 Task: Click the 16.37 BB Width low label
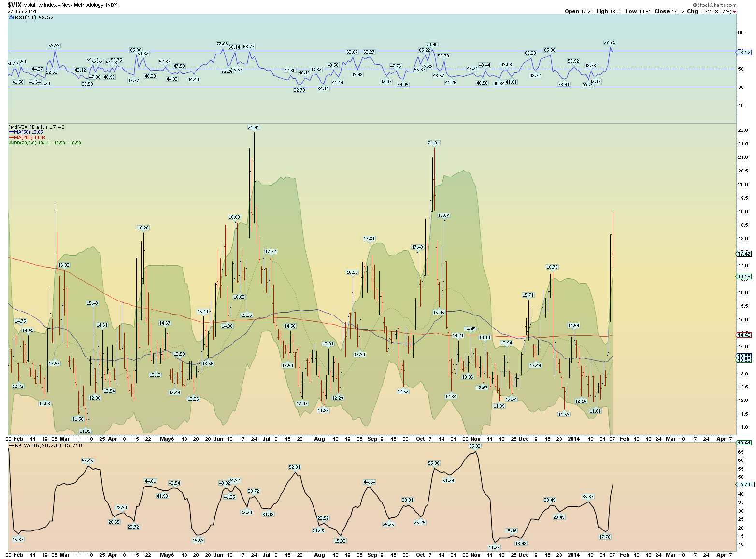click(x=18, y=539)
